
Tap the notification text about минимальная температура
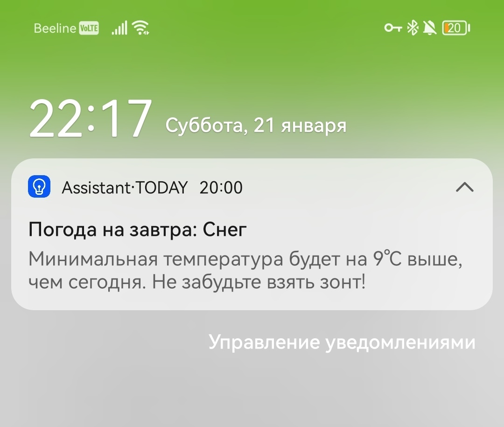pos(245,270)
